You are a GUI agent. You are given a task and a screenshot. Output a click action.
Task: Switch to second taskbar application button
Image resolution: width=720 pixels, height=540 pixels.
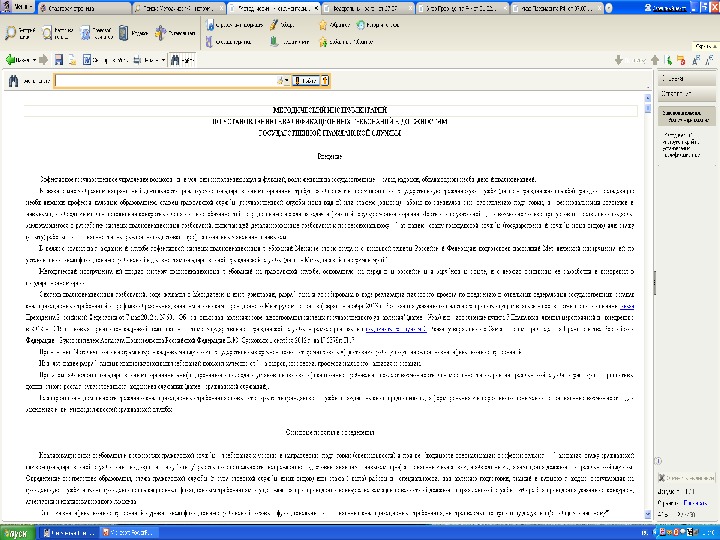tap(129, 533)
